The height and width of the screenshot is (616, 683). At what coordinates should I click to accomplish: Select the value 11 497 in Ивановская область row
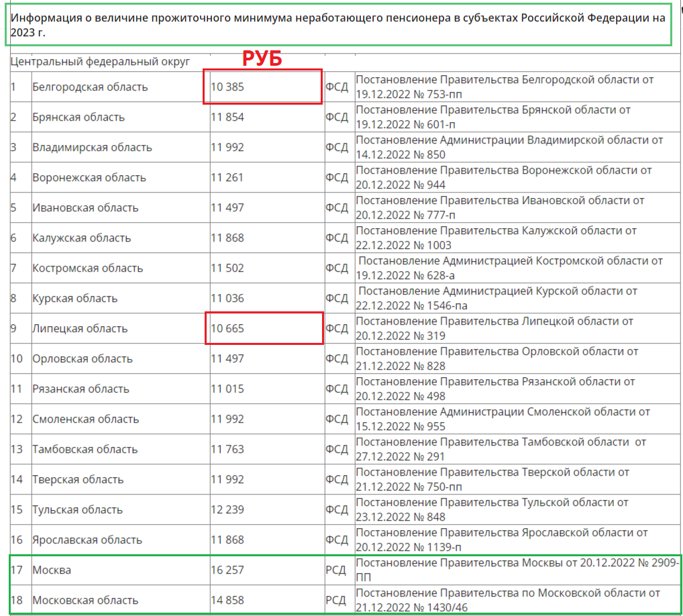click(x=227, y=207)
